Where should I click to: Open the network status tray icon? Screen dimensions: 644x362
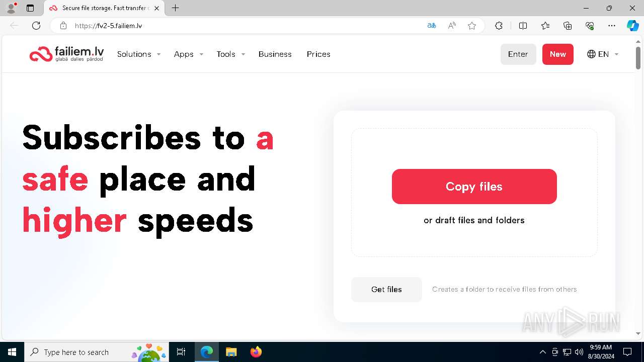click(567, 352)
